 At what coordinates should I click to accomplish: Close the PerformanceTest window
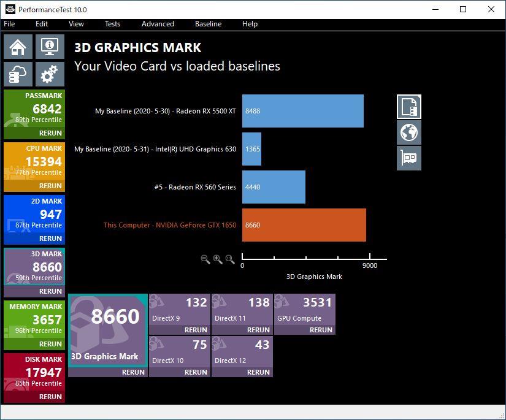click(491, 9)
